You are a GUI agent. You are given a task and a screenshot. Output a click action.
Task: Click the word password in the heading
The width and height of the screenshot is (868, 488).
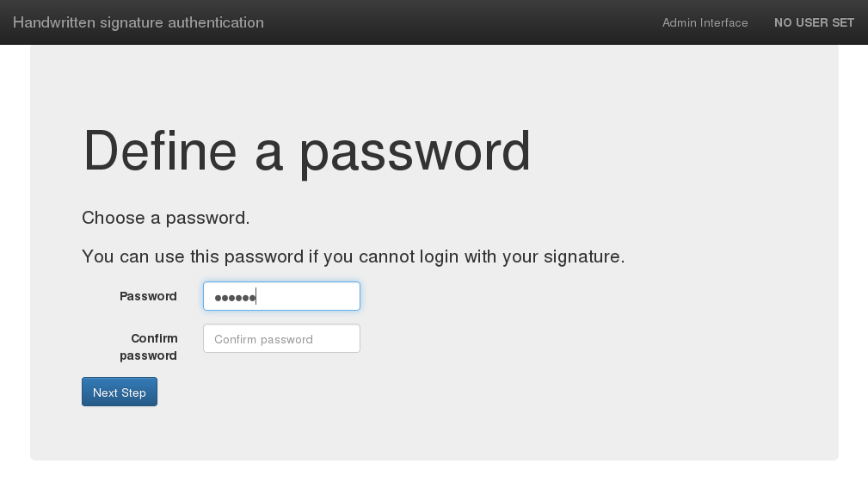(x=416, y=155)
